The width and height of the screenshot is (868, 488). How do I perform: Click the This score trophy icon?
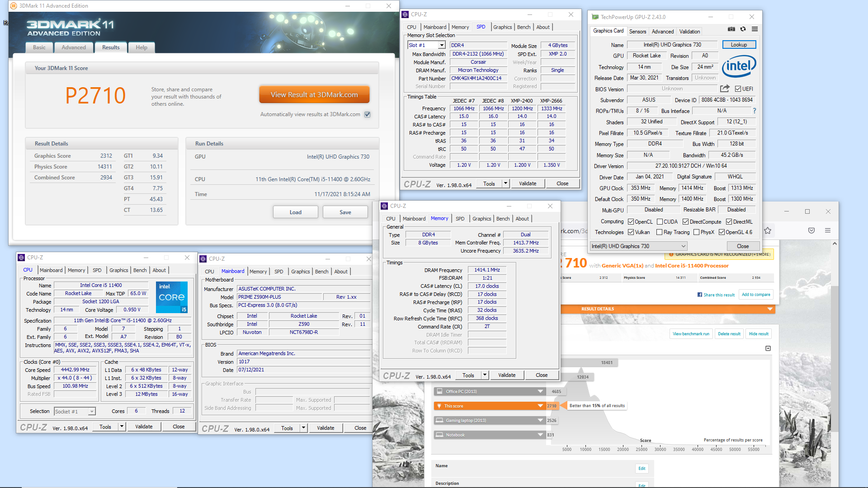pyautogui.click(x=439, y=406)
